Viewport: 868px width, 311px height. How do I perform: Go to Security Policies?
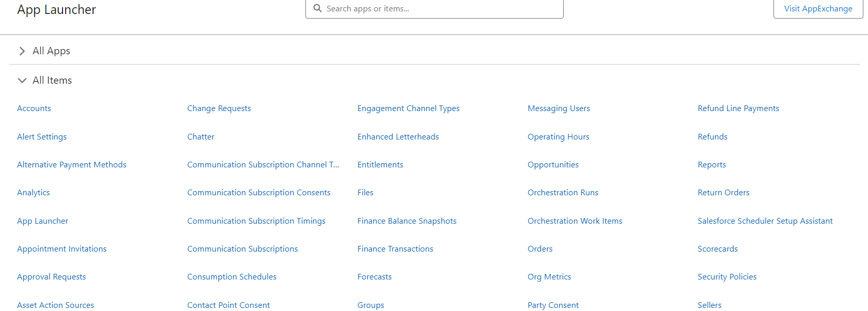pyautogui.click(x=727, y=277)
